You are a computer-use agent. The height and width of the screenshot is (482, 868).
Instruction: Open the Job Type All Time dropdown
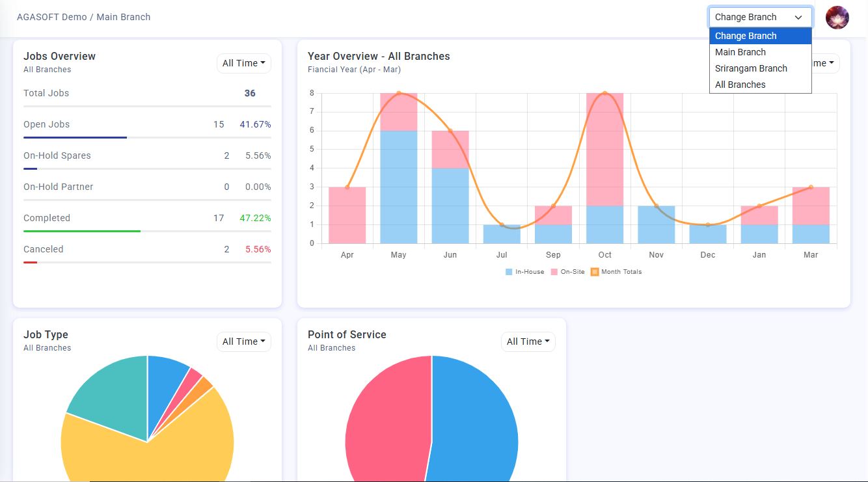[243, 341]
